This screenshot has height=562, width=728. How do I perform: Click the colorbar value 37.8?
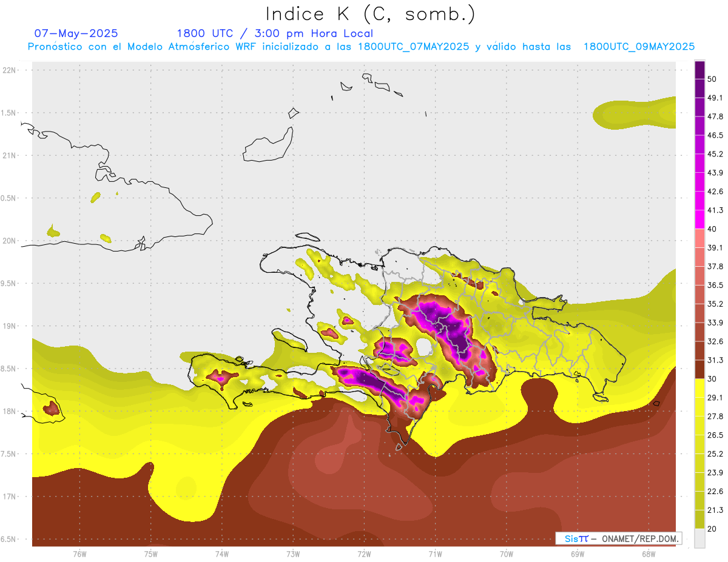coord(715,267)
